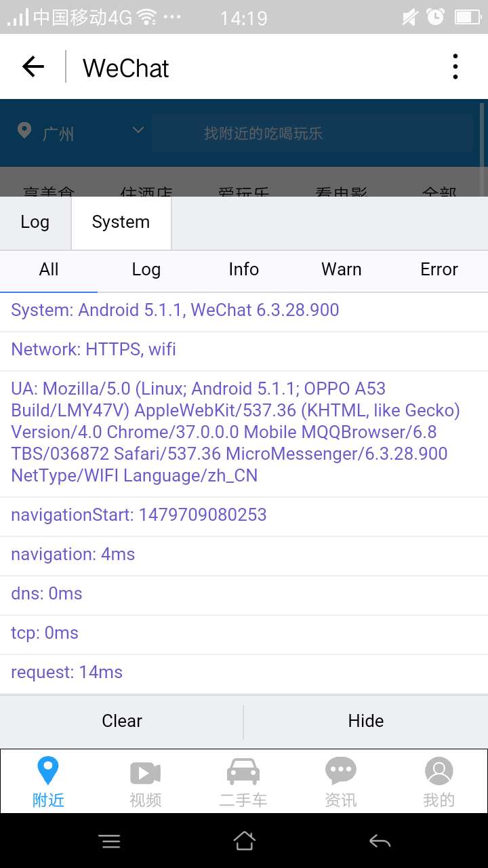Select the Network: HTTPS, wifi line
Viewport: 488px width, 868px height.
244,350
